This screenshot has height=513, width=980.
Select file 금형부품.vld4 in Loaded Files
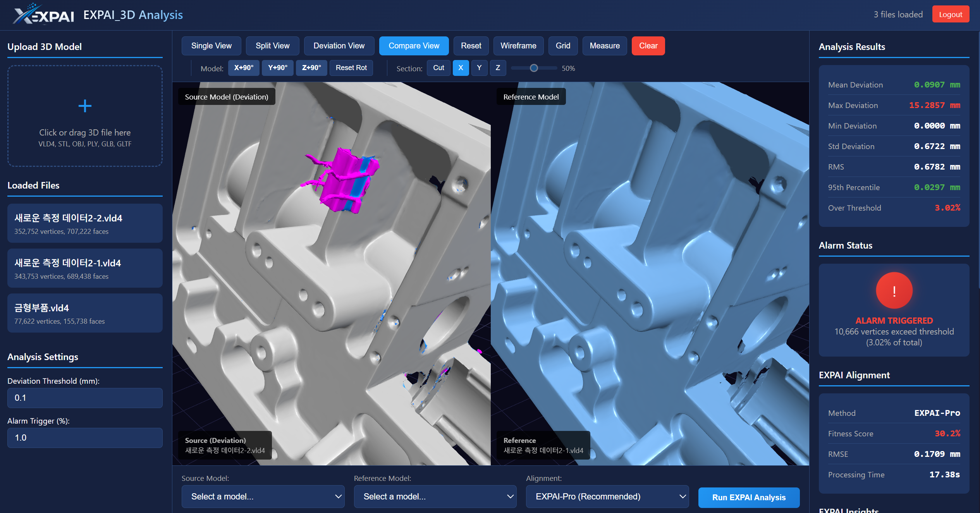click(84, 313)
